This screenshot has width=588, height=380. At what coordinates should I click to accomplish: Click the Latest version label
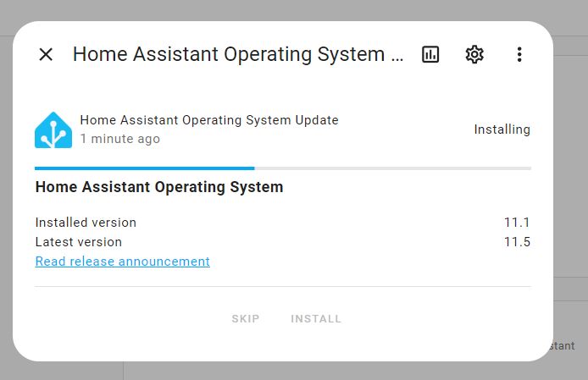click(79, 242)
